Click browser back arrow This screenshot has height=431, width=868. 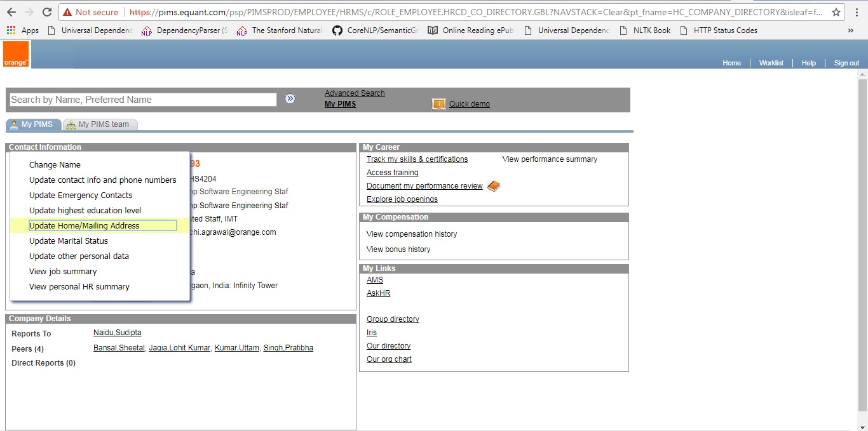11,12
